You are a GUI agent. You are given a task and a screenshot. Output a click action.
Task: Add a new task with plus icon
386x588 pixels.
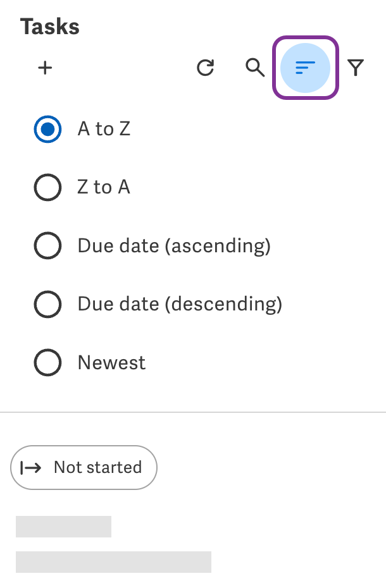pyautogui.click(x=45, y=68)
